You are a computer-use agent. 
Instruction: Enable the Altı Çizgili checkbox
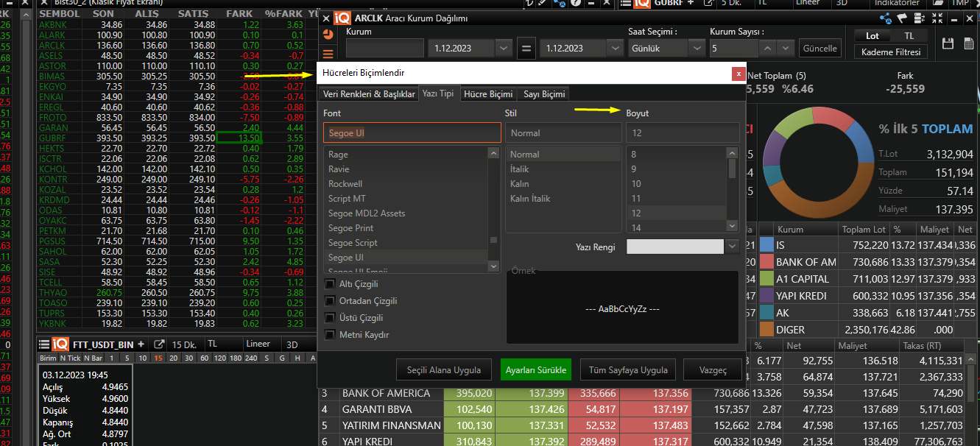(x=329, y=284)
